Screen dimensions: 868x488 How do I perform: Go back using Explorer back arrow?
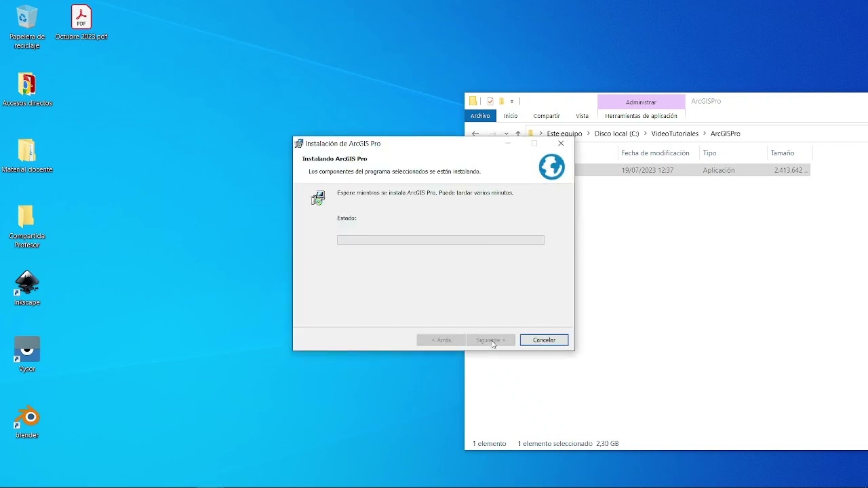[475, 134]
